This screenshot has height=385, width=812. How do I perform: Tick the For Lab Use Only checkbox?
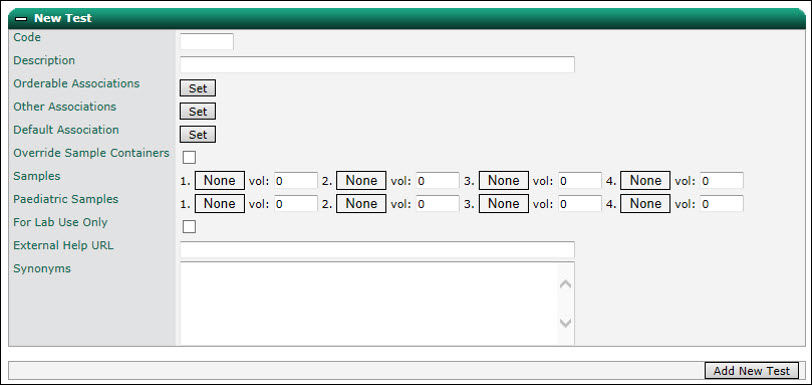tap(190, 226)
